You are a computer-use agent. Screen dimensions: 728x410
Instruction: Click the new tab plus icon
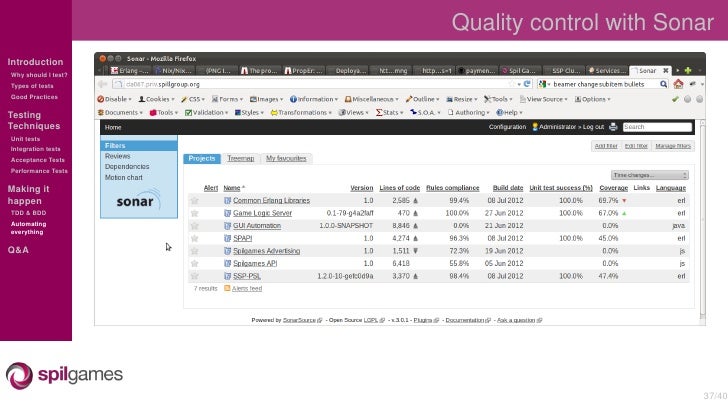tap(688, 71)
